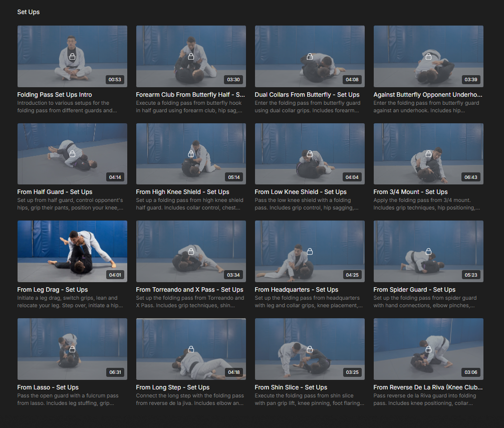Viewport: 504px width, 428px height.
Task: Click lock icon on Folding Pass Set Ups Intro
Action: (72, 57)
